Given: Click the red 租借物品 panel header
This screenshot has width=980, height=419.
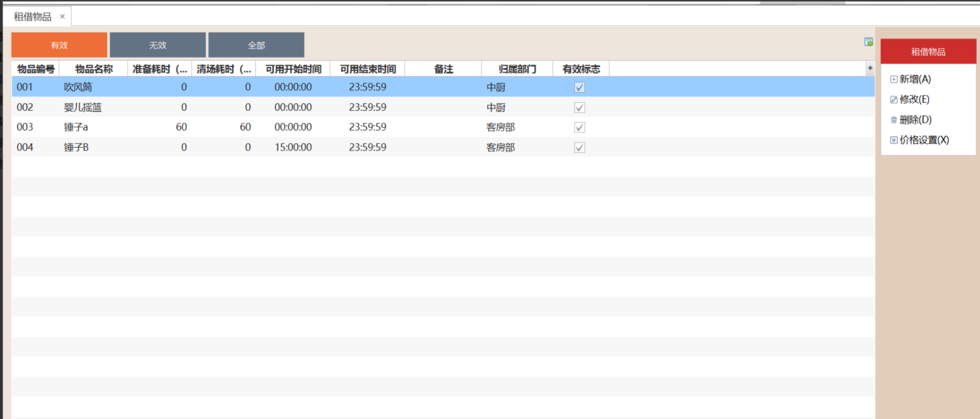Looking at the screenshot, I should [928, 52].
